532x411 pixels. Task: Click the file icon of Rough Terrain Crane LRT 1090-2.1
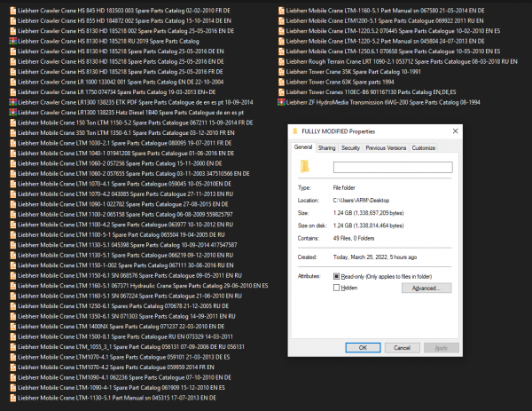click(x=281, y=61)
